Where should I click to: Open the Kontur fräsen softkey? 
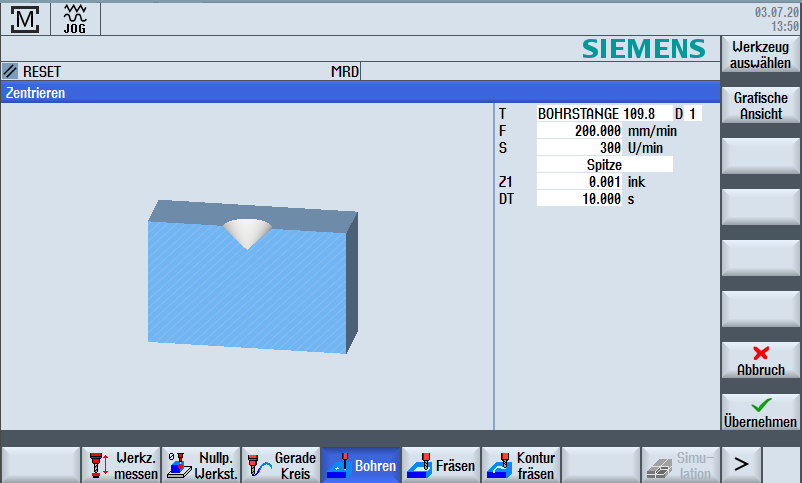pyautogui.click(x=521, y=465)
